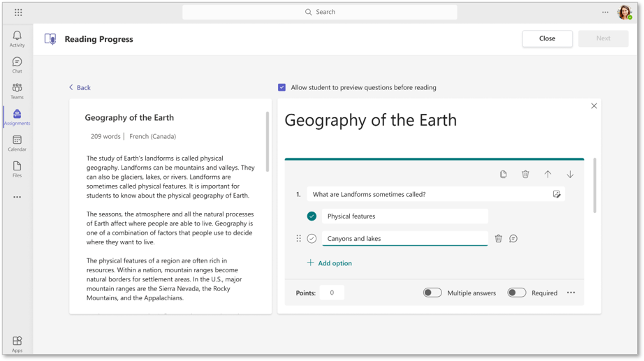
Task: Delete the Canyons and lakes option
Action: coord(498,239)
